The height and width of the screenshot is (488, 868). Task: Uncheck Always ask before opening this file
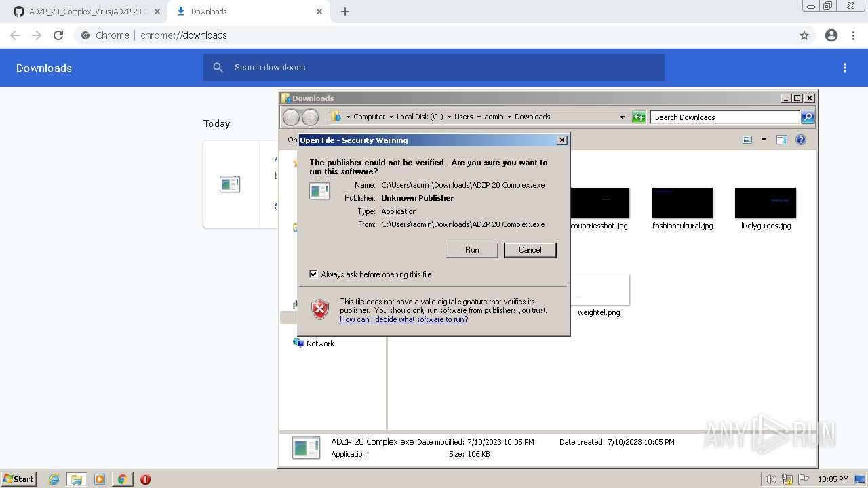[x=313, y=274]
